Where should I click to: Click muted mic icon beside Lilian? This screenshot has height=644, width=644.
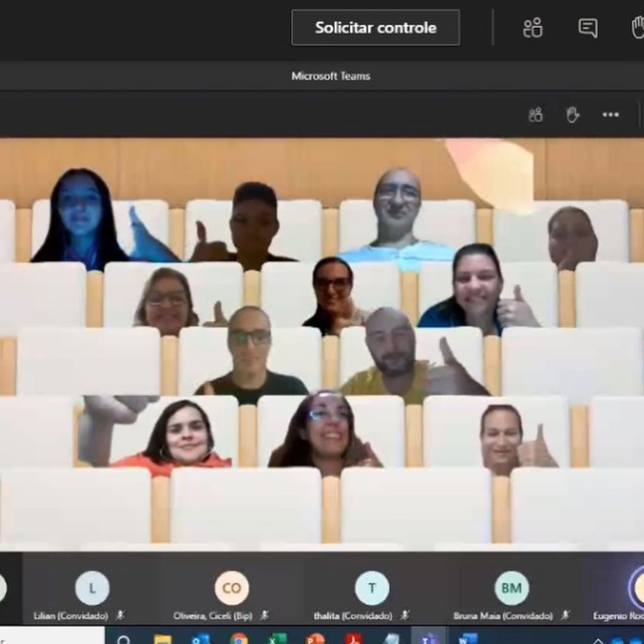pyautogui.click(x=120, y=615)
